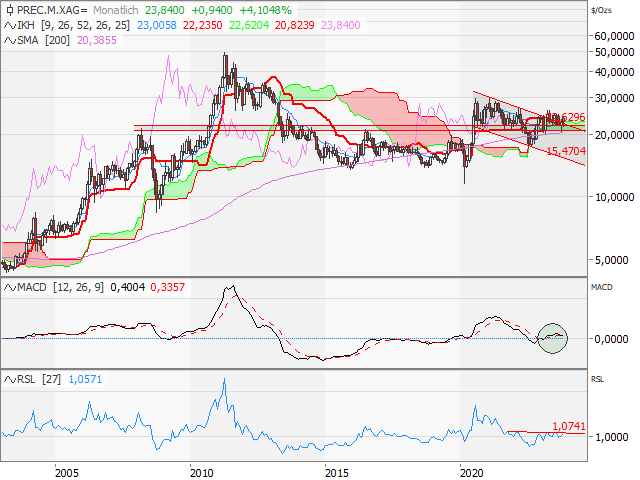Click the 2005 time axis label
This screenshot has height=480, width=640.
click(x=67, y=473)
